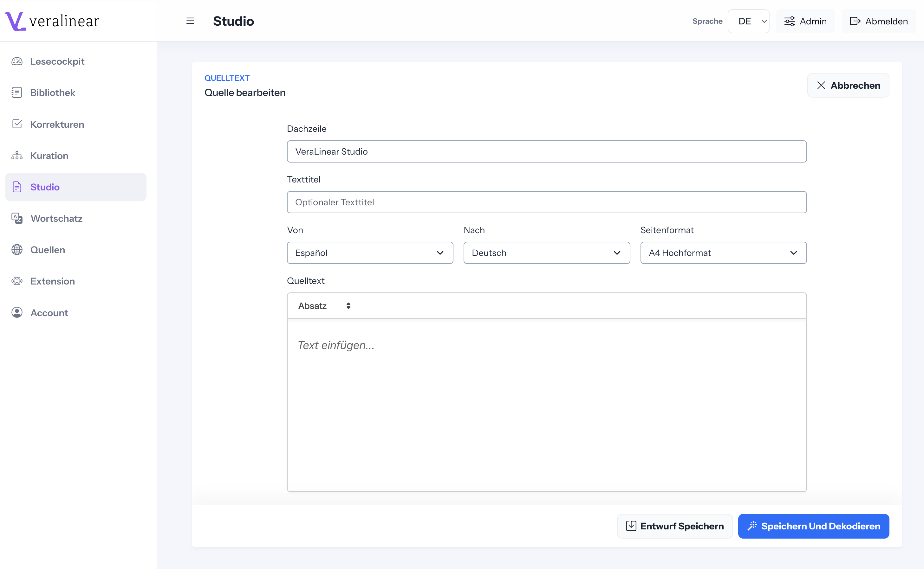Click the Kuration hierarchy icon
Image resolution: width=924 pixels, height=569 pixels.
tap(17, 156)
